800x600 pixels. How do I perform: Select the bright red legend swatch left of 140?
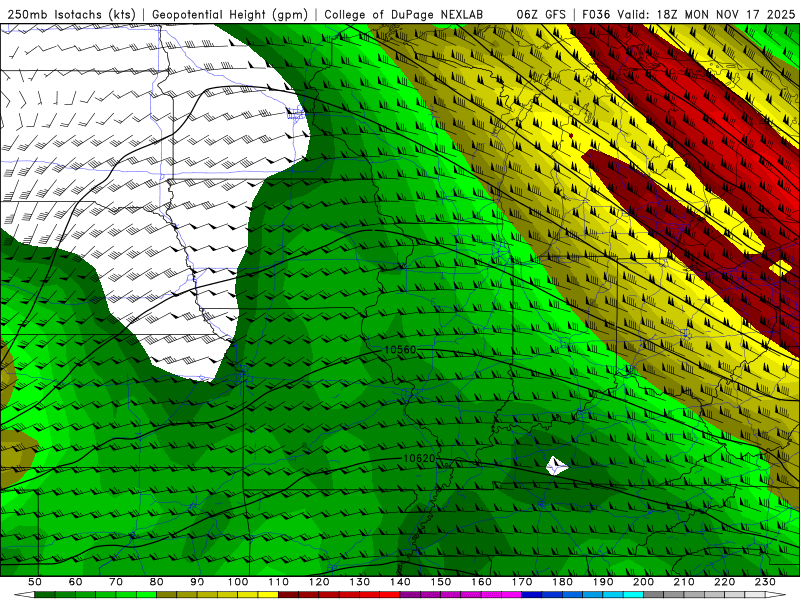coord(390,595)
